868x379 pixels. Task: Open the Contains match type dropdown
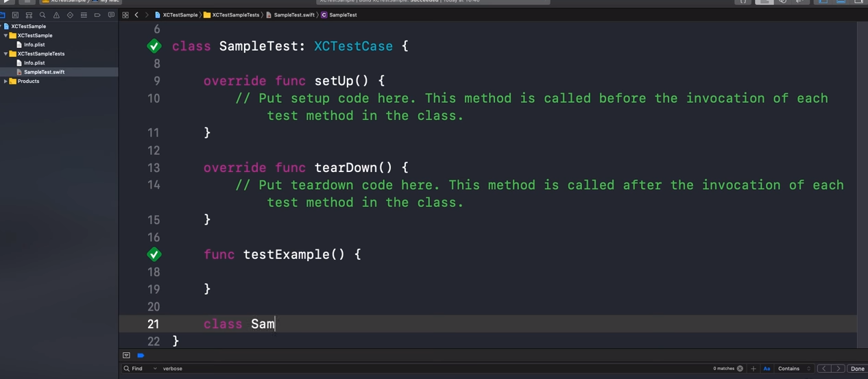pyautogui.click(x=794, y=369)
